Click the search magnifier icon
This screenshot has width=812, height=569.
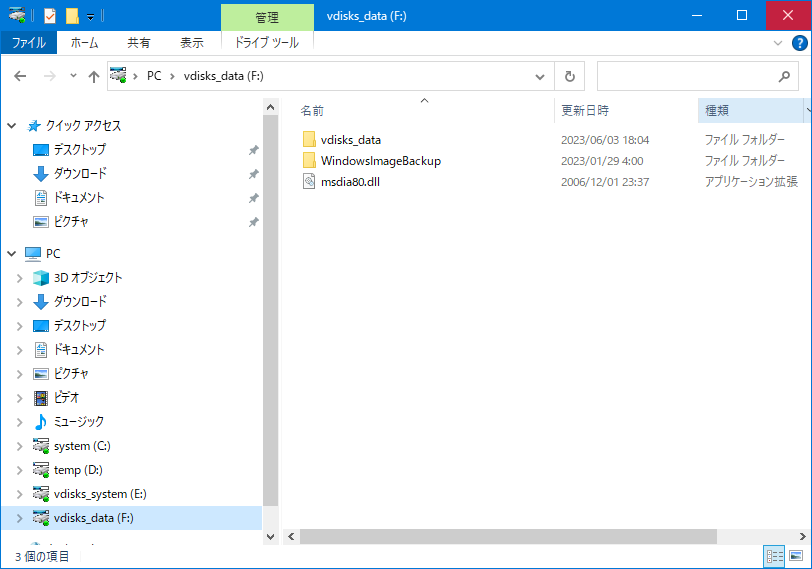(x=785, y=77)
